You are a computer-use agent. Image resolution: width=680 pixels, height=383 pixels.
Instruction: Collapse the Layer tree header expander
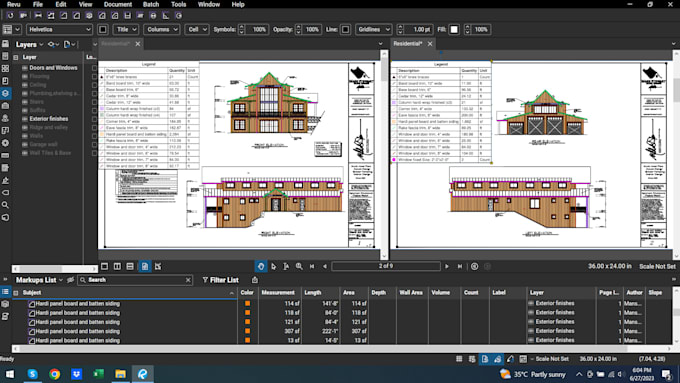pos(16,57)
